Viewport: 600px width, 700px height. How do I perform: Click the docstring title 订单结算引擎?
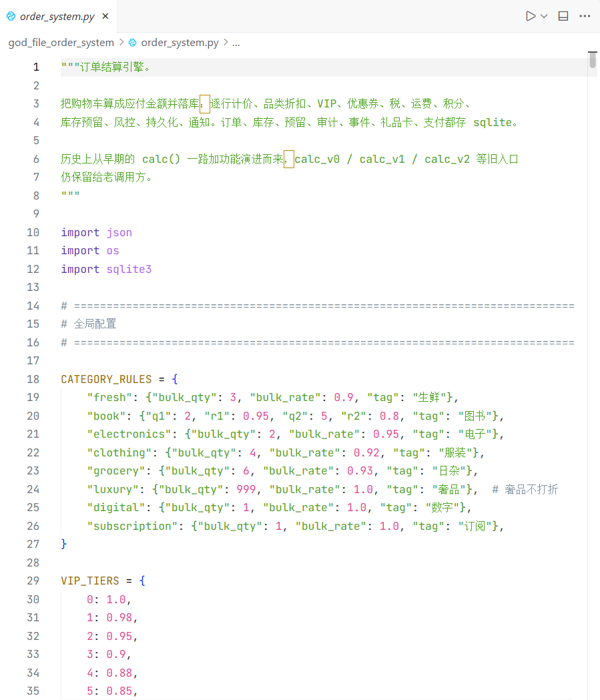pyautogui.click(x=111, y=67)
